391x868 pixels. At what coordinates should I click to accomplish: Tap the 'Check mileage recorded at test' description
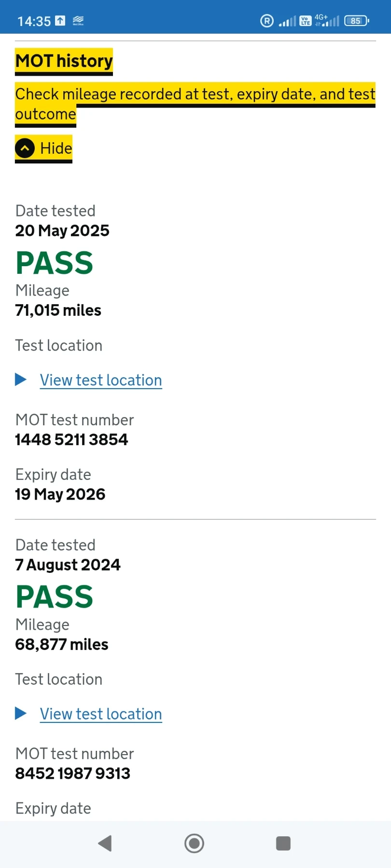pos(195,94)
